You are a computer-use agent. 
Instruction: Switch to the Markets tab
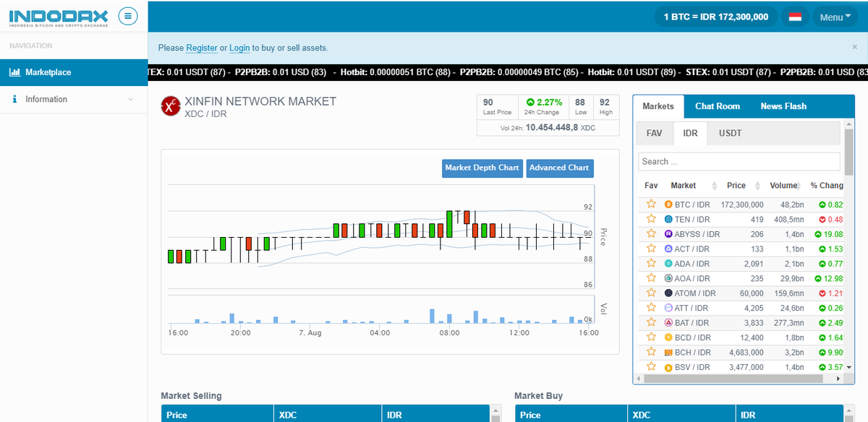point(658,106)
